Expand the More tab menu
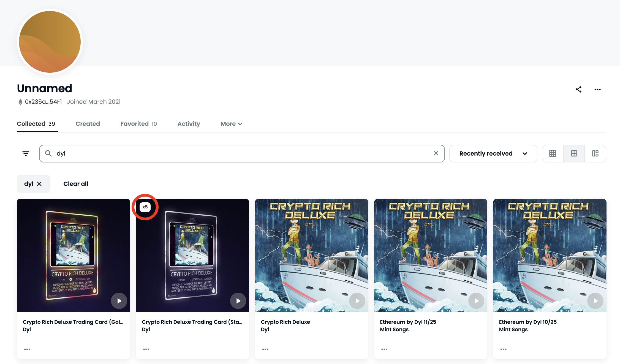 point(232,124)
